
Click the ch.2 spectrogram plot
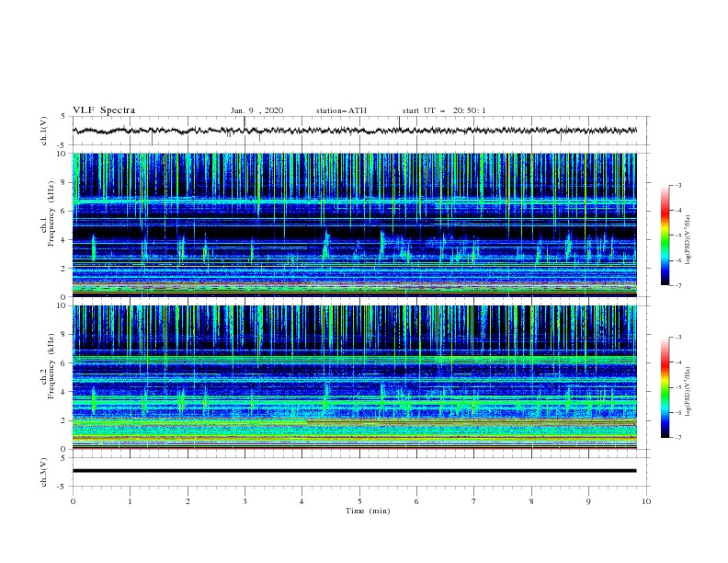point(354,377)
